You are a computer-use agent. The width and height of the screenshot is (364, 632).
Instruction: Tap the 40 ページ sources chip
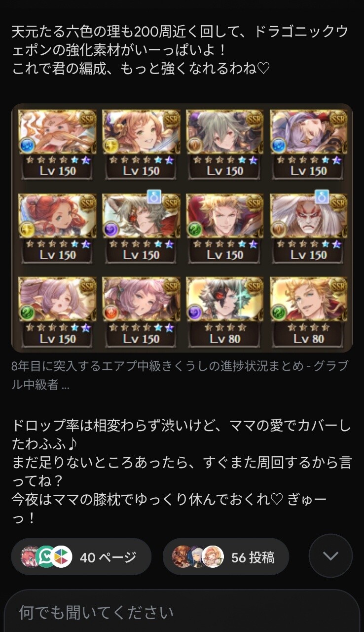(81, 557)
